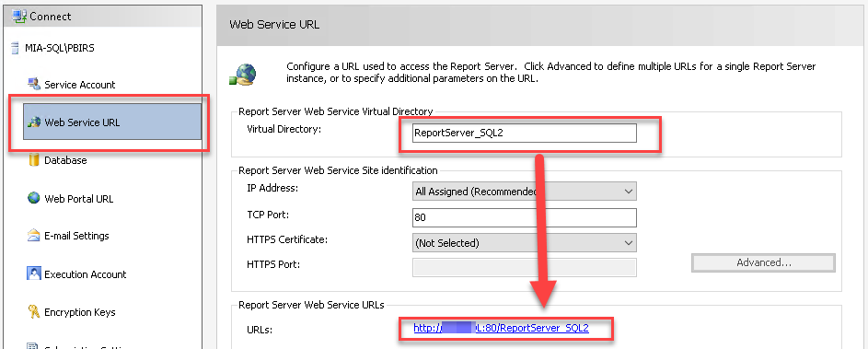Click the Service Account icon

pos(34,85)
